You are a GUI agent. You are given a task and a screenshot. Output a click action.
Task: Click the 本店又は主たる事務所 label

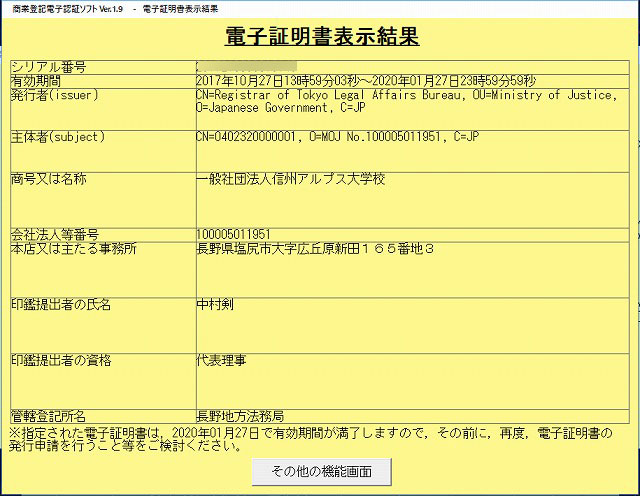(x=74, y=247)
